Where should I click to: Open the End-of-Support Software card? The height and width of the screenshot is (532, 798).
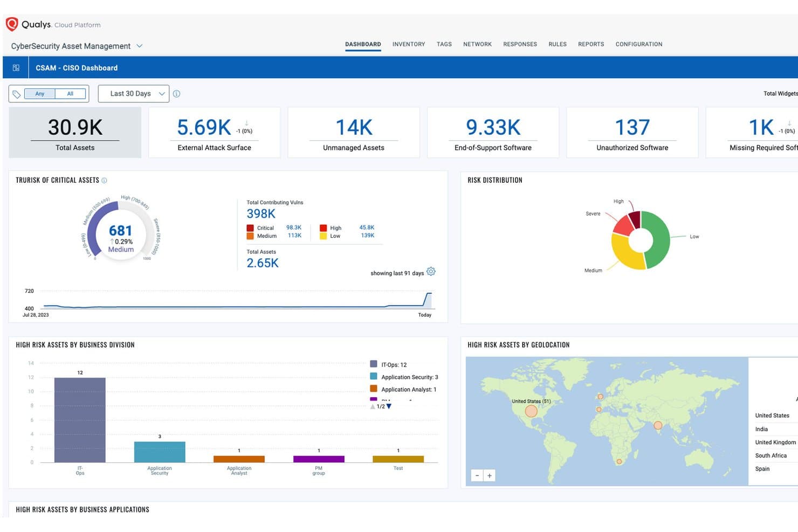click(493, 133)
